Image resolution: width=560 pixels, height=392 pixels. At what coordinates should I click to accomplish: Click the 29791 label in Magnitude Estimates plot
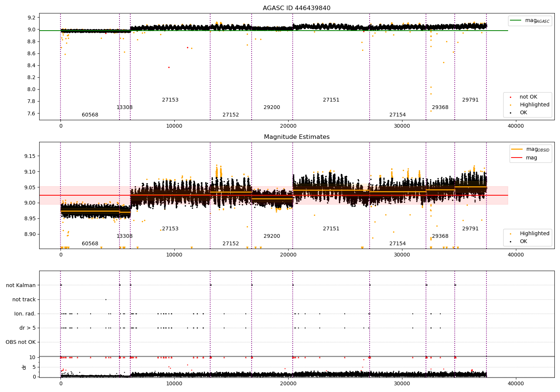pyautogui.click(x=470, y=229)
